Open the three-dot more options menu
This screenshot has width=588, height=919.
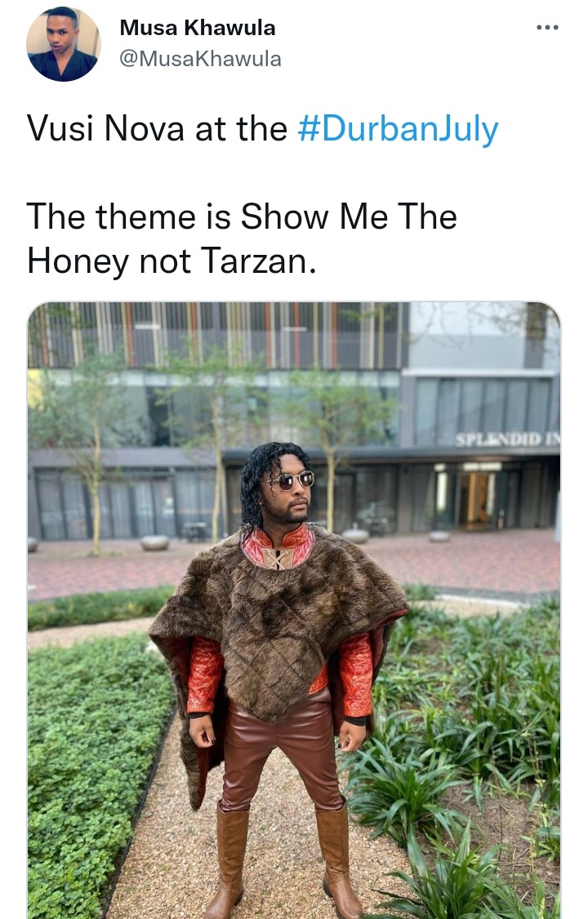(547, 28)
